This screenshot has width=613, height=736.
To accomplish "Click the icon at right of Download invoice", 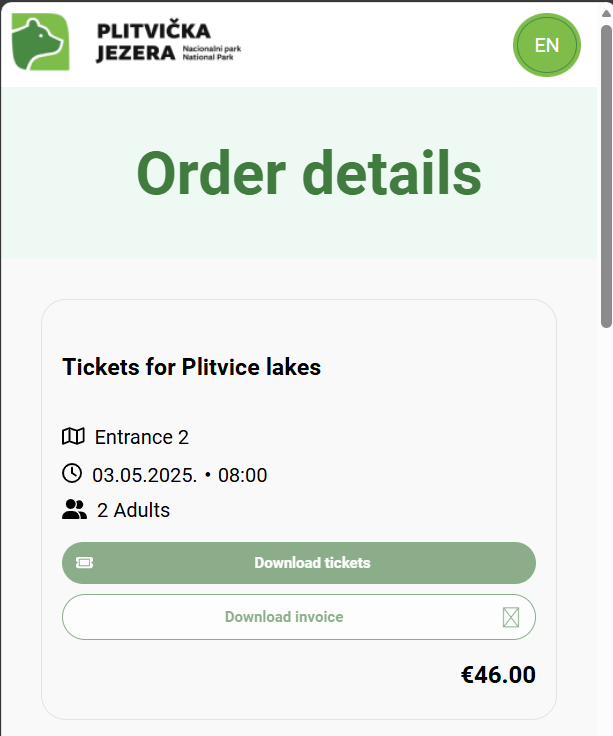I will [511, 617].
